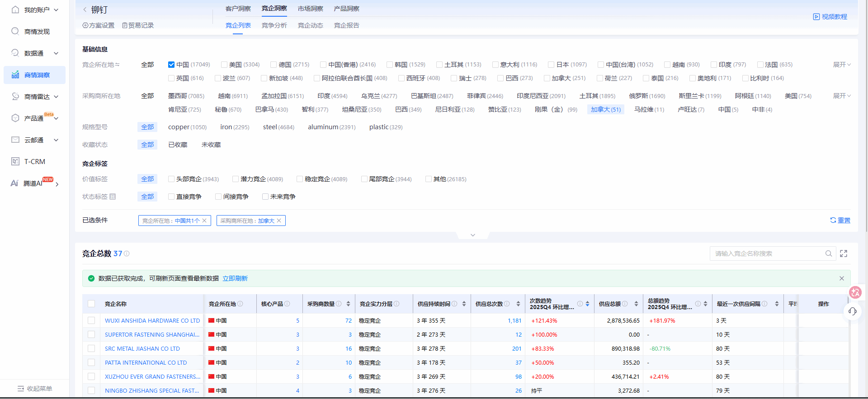Expand the 竞企所在地 country list

(x=841, y=65)
